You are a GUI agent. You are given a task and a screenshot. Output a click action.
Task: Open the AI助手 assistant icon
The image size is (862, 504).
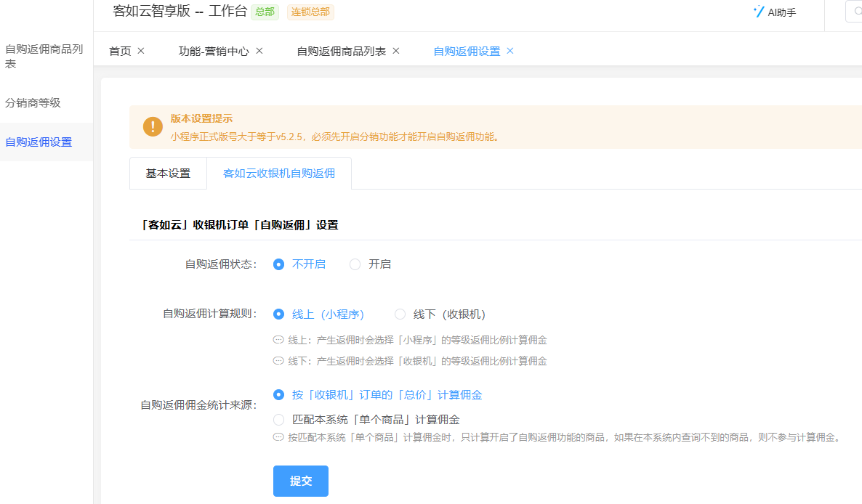coord(759,12)
